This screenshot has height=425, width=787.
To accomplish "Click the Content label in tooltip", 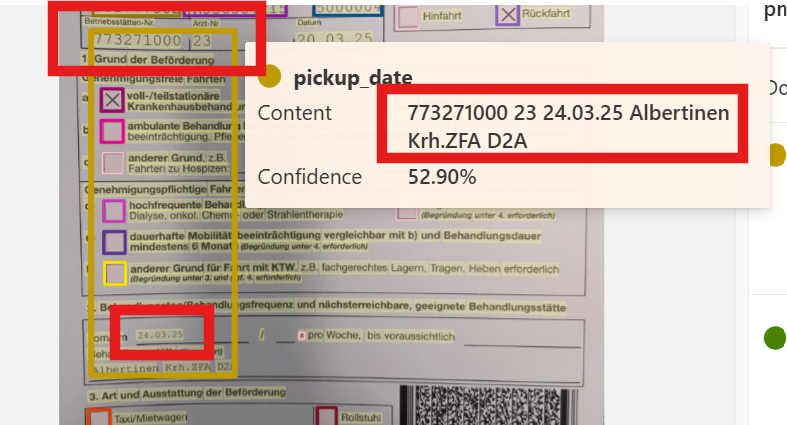I will [x=295, y=113].
